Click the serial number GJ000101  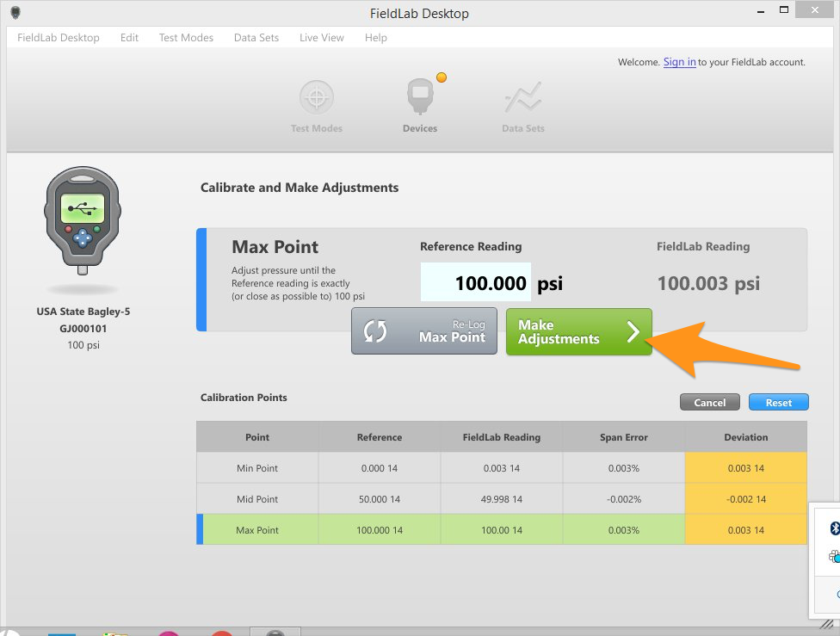83,328
